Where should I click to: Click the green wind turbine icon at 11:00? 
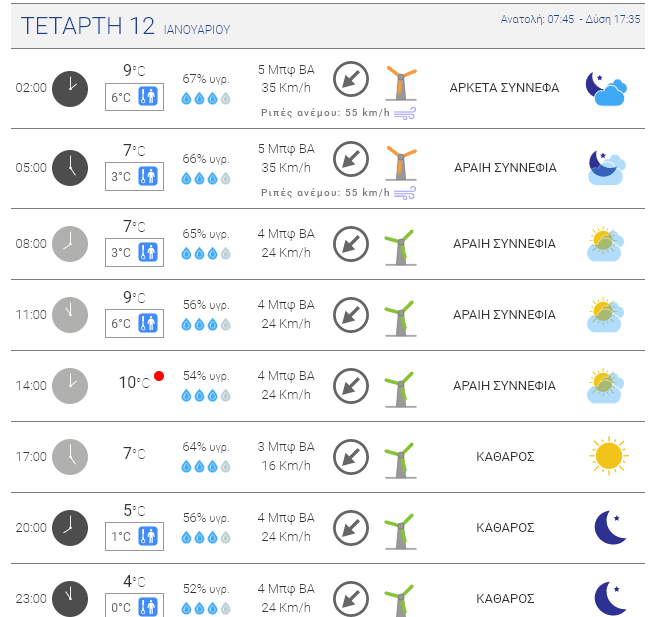(x=400, y=318)
